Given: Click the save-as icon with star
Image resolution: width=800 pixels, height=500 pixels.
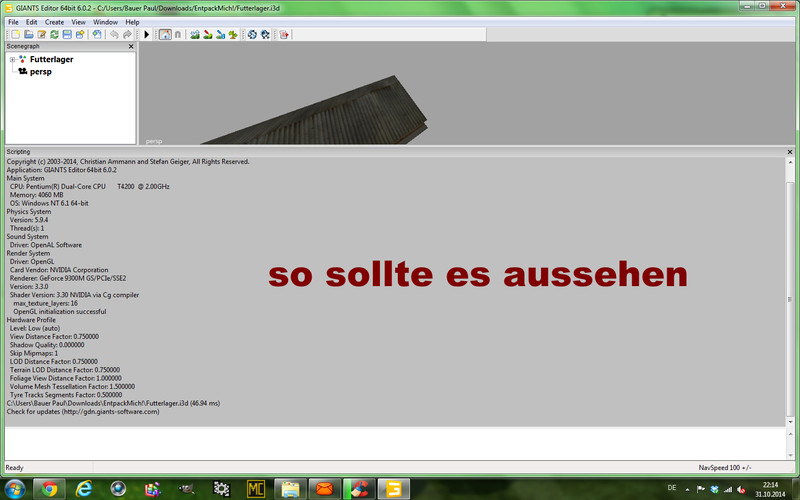Looking at the screenshot, I should click(80, 34).
